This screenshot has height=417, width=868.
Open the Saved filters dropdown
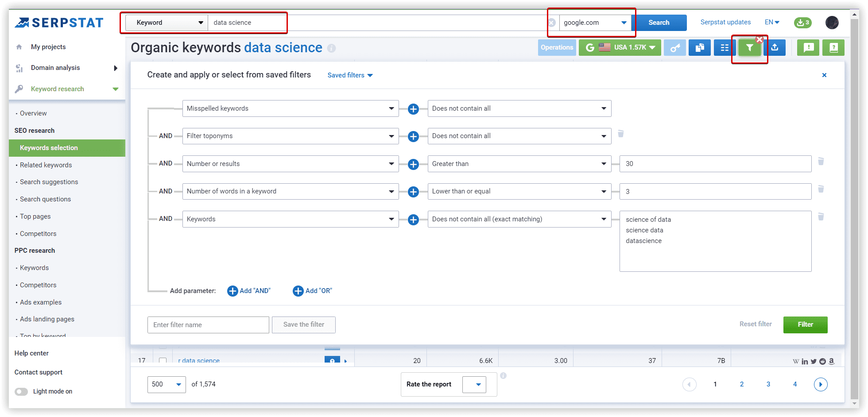[x=349, y=75]
